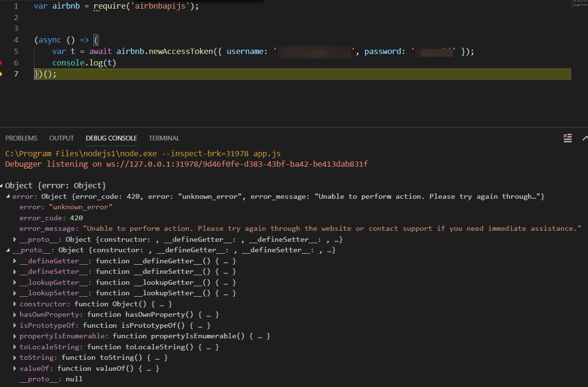Expand the toString function node
The height and width of the screenshot is (387, 588).
click(x=15, y=358)
